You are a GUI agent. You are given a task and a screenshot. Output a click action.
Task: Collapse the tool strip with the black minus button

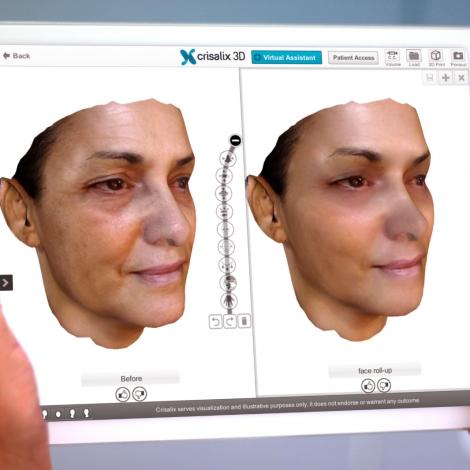235,140
